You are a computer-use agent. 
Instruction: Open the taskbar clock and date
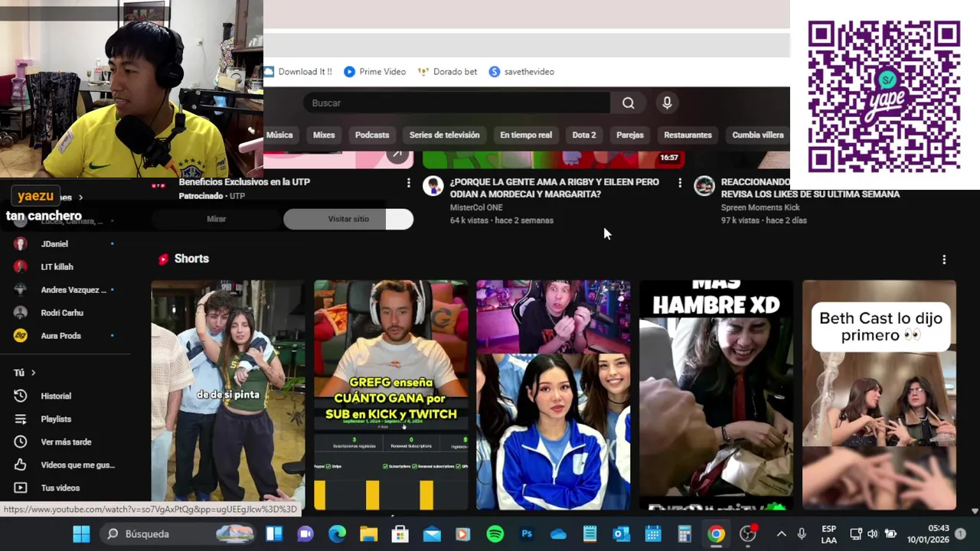[928, 534]
